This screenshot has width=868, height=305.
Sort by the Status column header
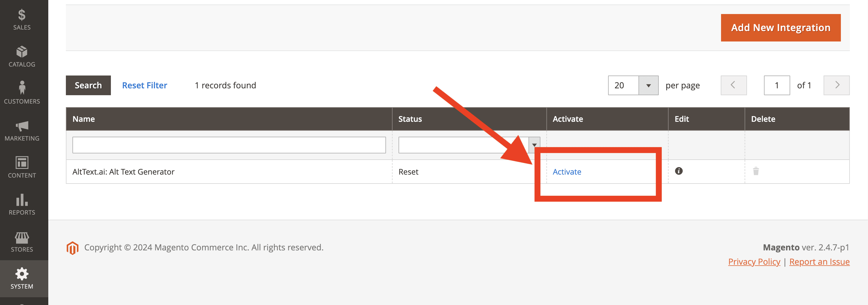click(469, 119)
